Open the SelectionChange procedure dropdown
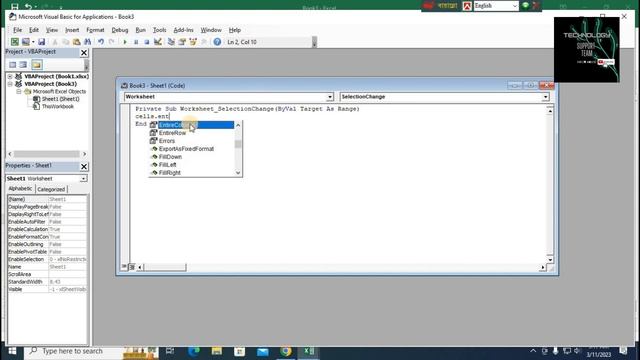Screen dimensions: 640x360 (545, 97)
